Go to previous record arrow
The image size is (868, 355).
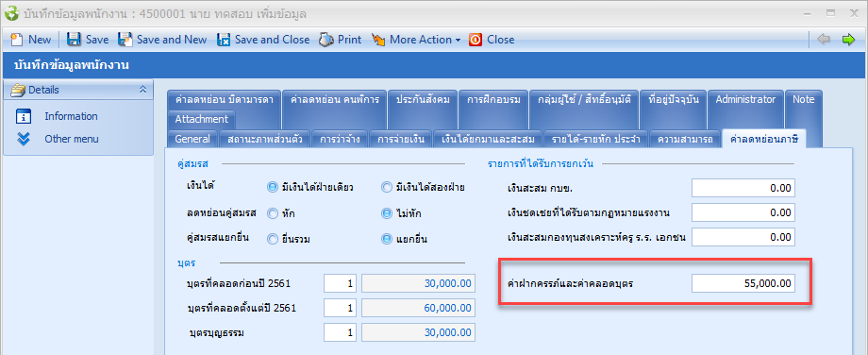point(824,40)
